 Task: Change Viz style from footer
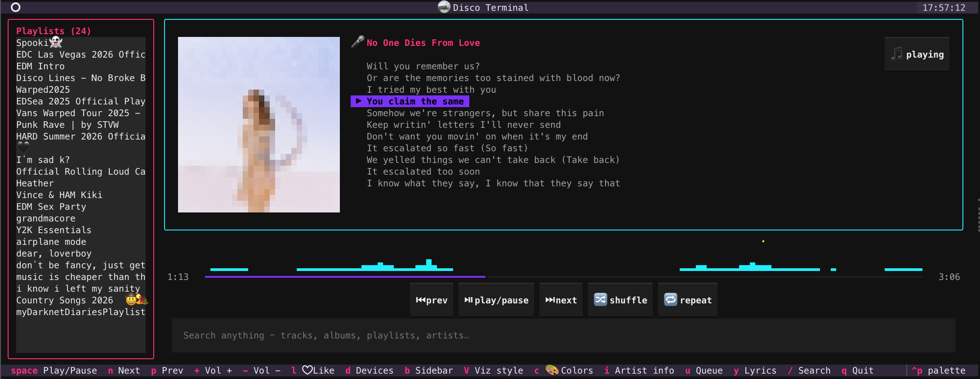[x=494, y=370]
